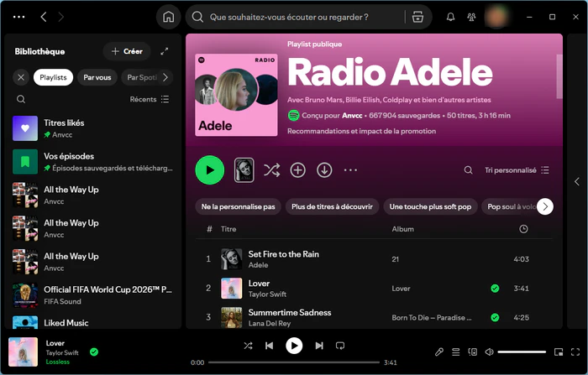Screen dimensions: 588x375
Task: Open the Home page
Action: [x=168, y=17]
